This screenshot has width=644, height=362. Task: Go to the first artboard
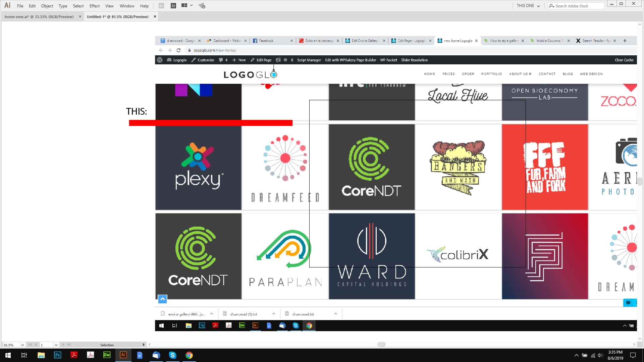tap(30, 345)
